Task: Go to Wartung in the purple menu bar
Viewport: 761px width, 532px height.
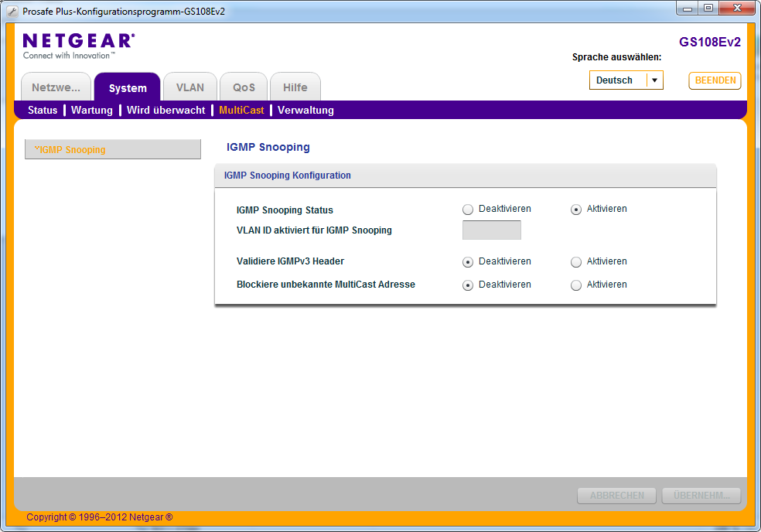Action: click(x=91, y=110)
